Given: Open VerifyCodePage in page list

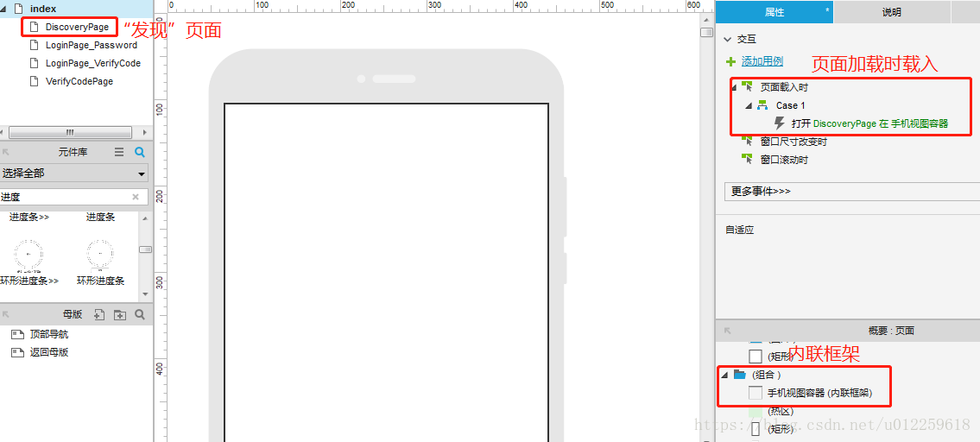Looking at the screenshot, I should tap(79, 81).
